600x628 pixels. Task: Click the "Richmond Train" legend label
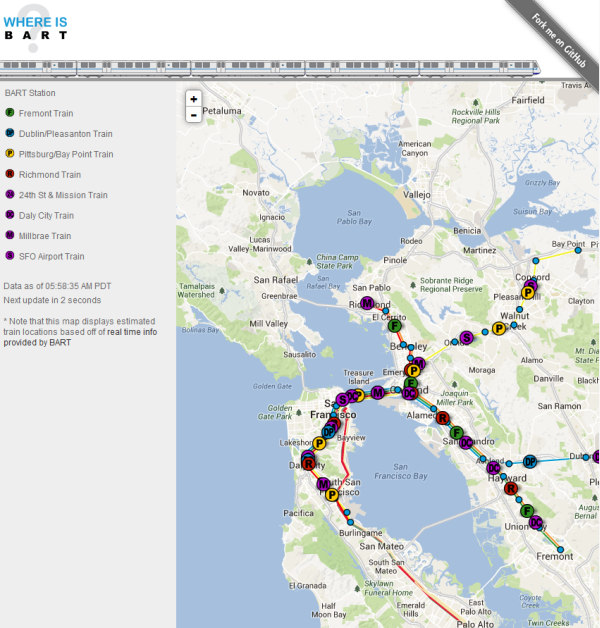coord(50,175)
